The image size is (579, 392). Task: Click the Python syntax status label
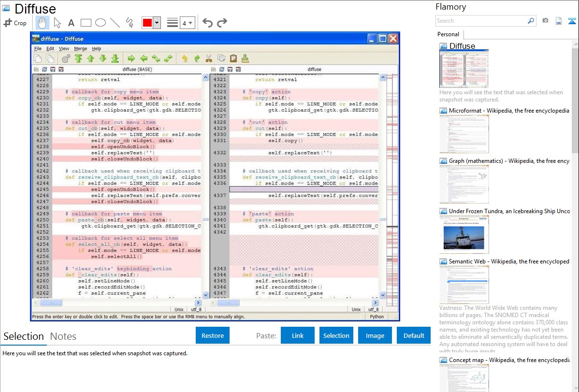[x=376, y=317]
